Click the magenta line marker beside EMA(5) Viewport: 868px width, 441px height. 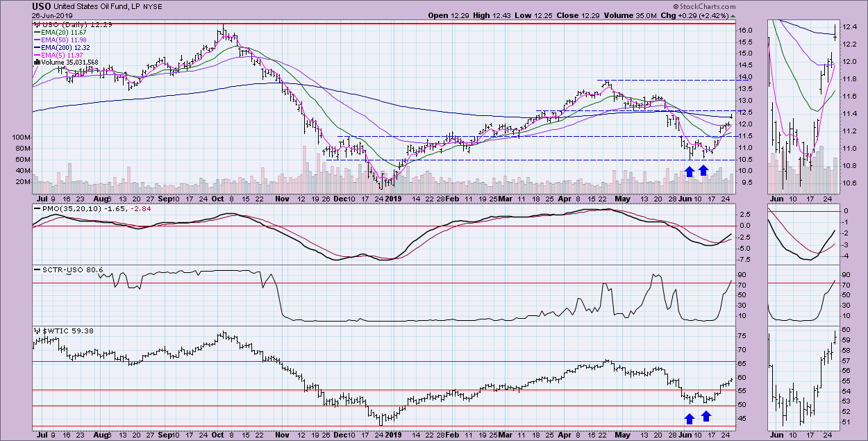click(36, 56)
